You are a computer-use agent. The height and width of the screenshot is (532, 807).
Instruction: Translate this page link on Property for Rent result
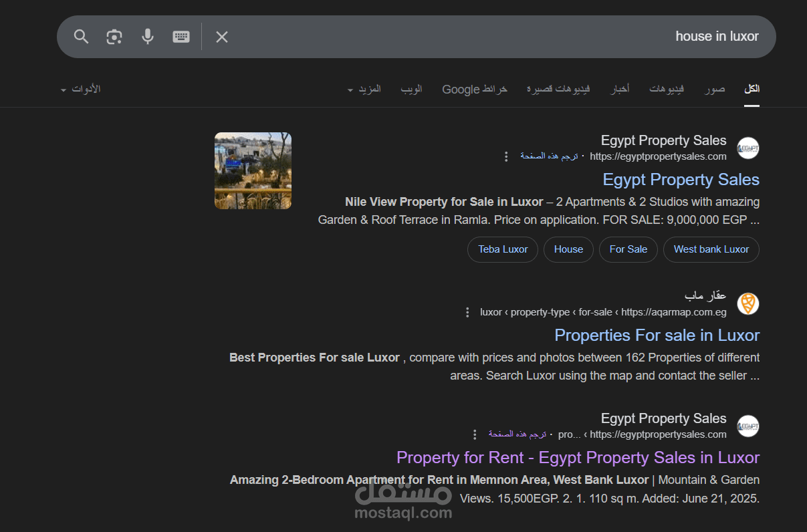(517, 434)
